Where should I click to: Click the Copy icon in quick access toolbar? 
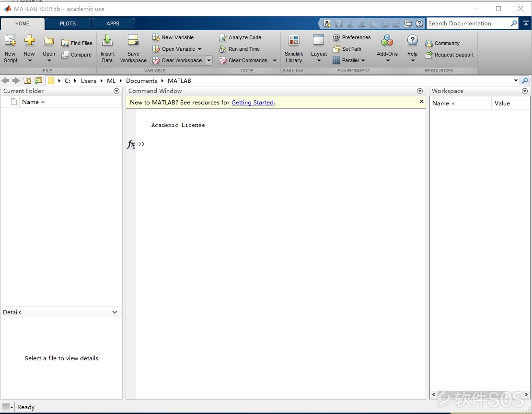pos(362,23)
